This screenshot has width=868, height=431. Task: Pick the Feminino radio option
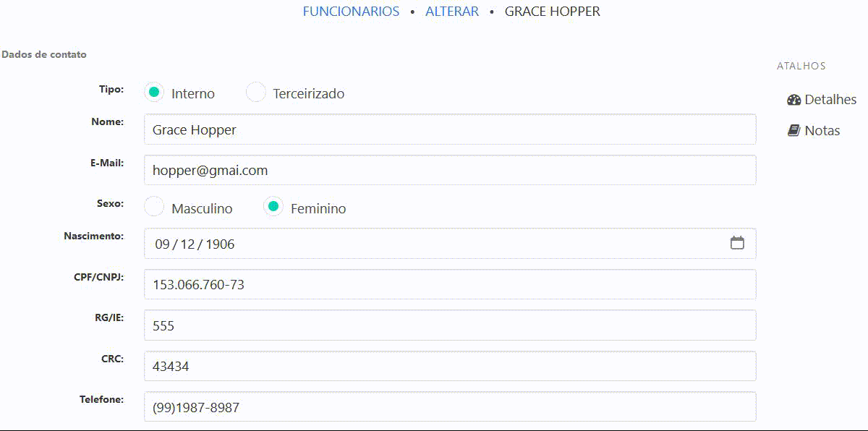pyautogui.click(x=273, y=207)
